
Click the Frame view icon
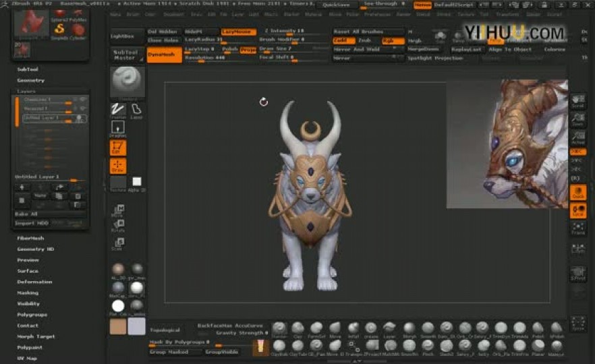[x=578, y=229]
